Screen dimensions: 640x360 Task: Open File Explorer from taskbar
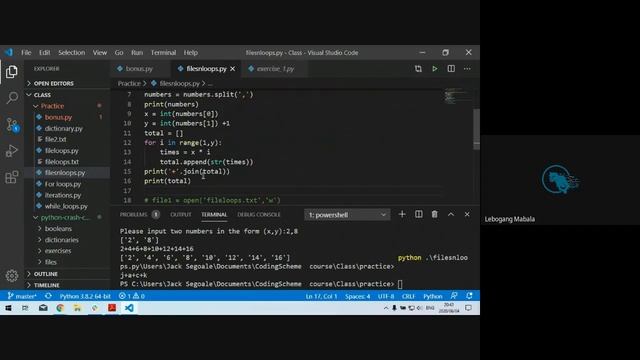point(77,308)
